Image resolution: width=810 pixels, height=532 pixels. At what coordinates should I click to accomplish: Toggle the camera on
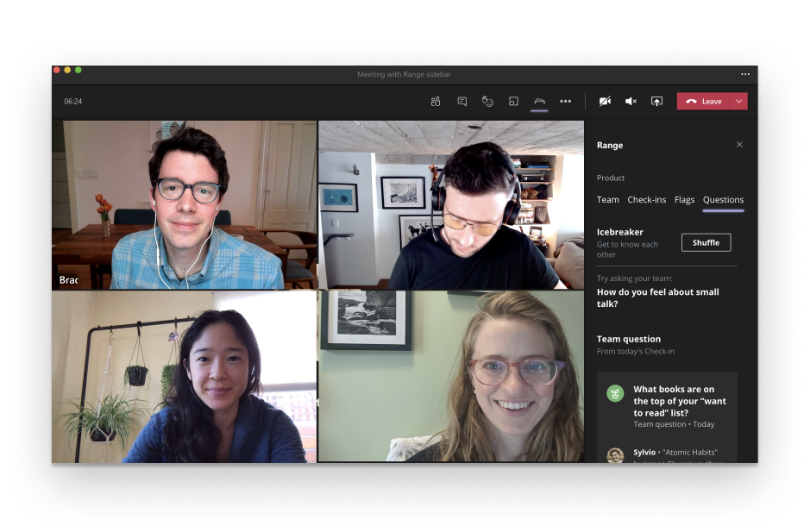click(x=605, y=101)
